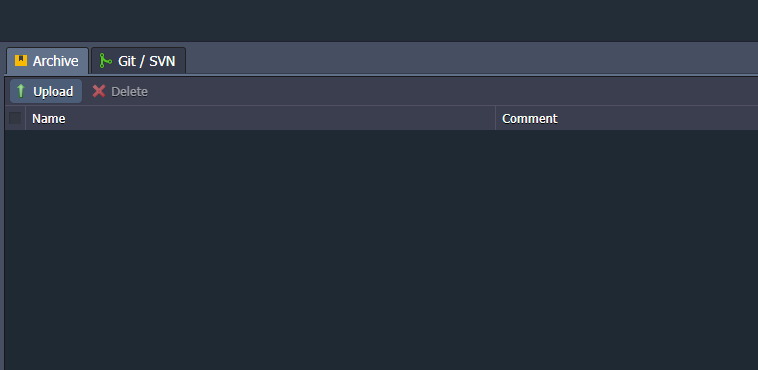Image resolution: width=758 pixels, height=370 pixels.
Task: Upload a new archive file
Action: coord(46,91)
